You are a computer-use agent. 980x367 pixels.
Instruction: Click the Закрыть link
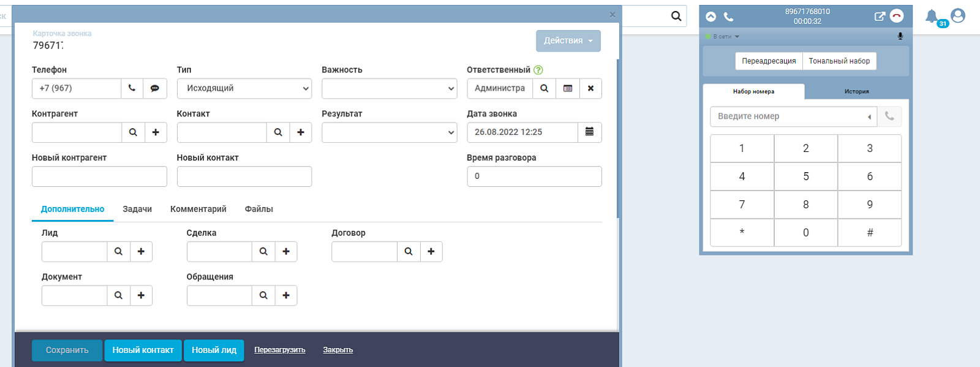tap(338, 350)
